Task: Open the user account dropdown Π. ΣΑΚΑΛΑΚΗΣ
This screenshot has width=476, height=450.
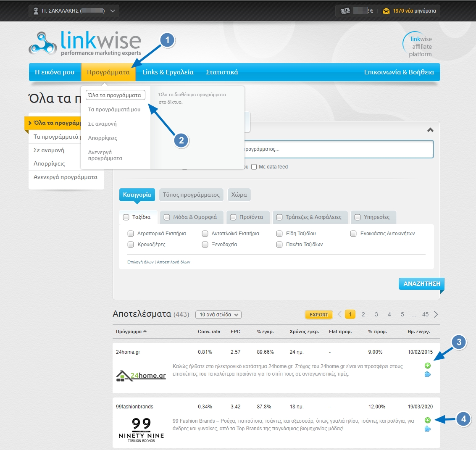Action: (74, 11)
